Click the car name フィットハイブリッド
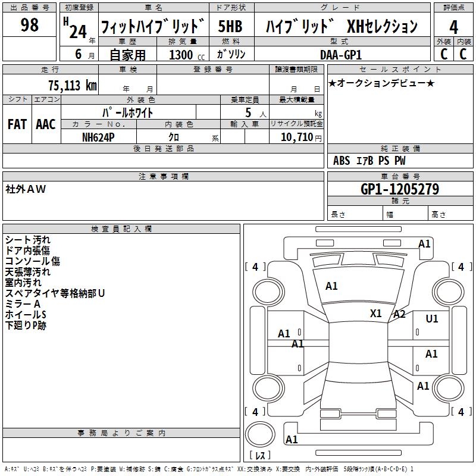476x476 pixels. click(x=153, y=26)
